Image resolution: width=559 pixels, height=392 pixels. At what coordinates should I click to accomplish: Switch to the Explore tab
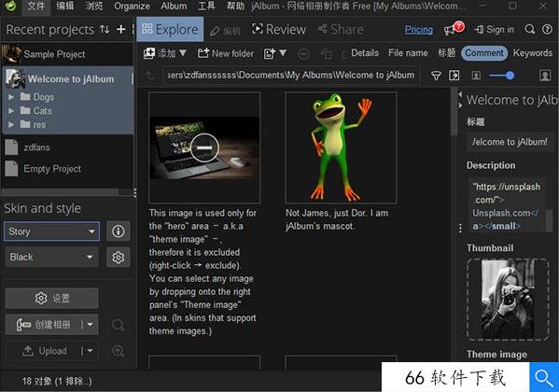coord(170,29)
